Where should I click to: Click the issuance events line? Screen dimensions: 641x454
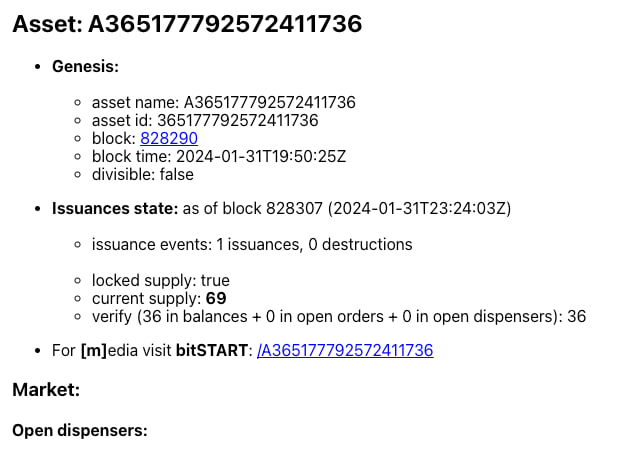(x=252, y=244)
